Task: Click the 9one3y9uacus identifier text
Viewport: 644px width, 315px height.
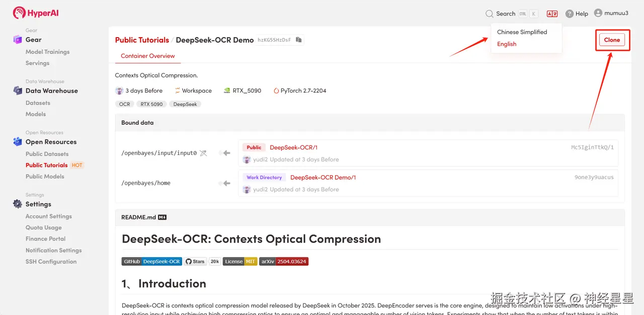Action: pyautogui.click(x=594, y=178)
